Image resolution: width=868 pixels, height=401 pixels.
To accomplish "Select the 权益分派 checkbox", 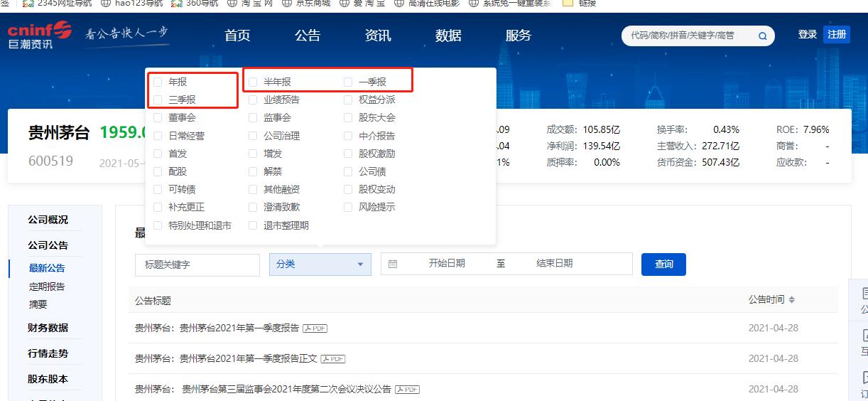I will pyautogui.click(x=348, y=100).
